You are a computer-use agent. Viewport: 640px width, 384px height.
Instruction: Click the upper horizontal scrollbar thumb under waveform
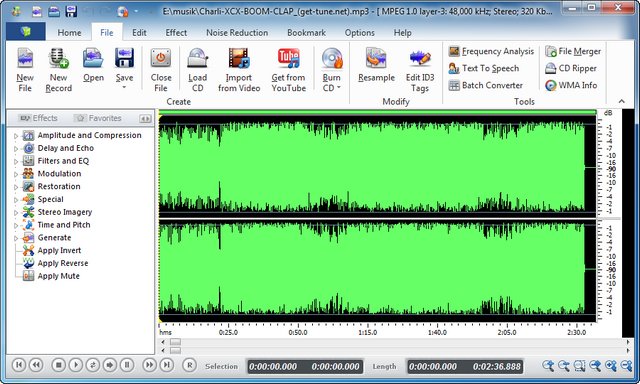click(x=176, y=342)
